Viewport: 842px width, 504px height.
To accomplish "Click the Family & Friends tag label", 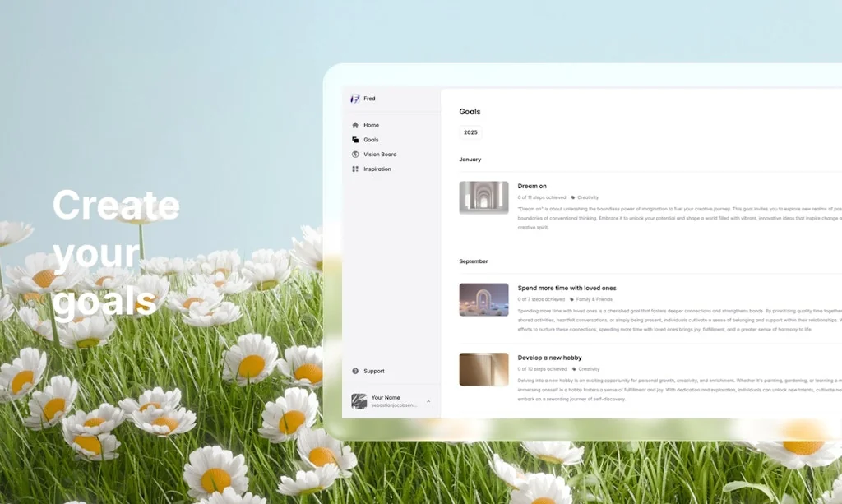I will click(x=594, y=299).
